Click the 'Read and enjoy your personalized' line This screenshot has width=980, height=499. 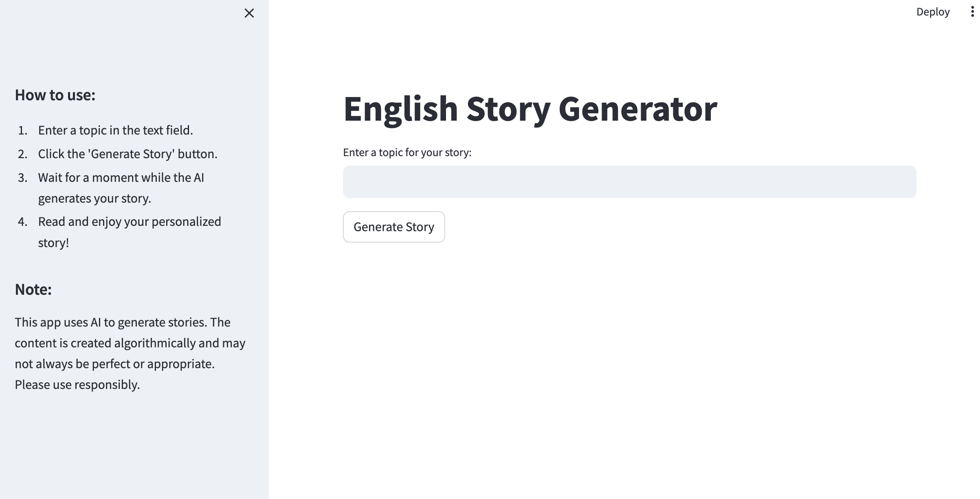click(x=130, y=222)
